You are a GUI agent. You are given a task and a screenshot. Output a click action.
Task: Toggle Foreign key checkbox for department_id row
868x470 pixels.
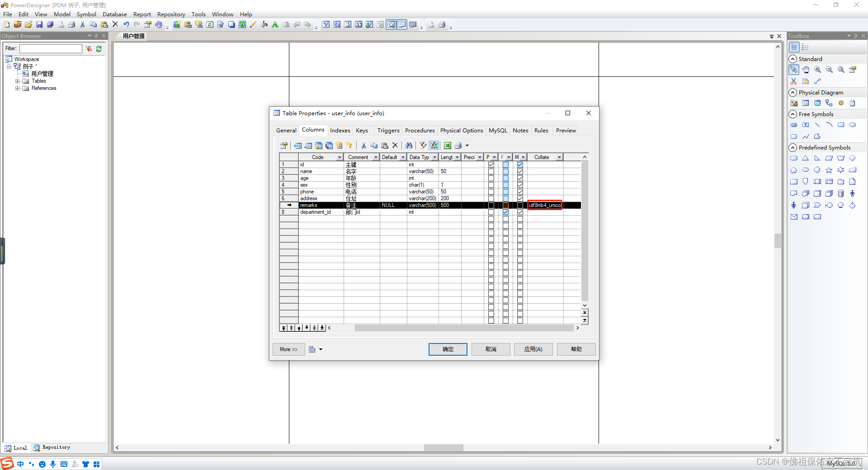[x=505, y=212]
